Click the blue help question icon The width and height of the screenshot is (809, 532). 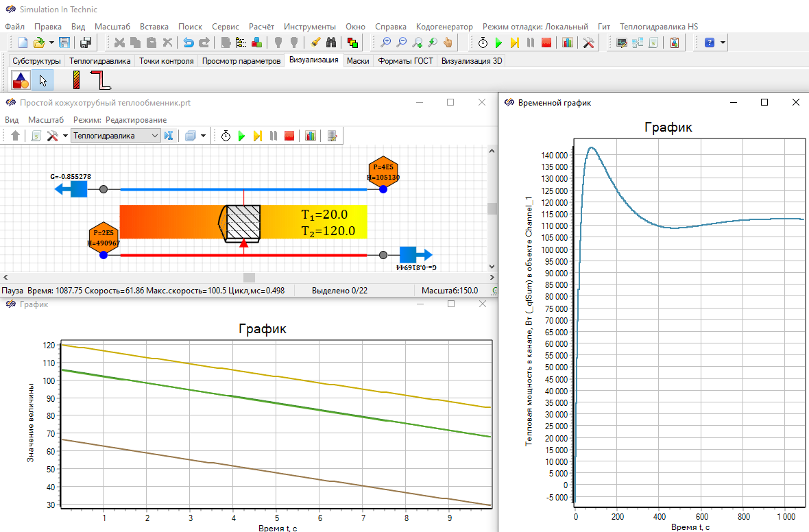pos(709,43)
